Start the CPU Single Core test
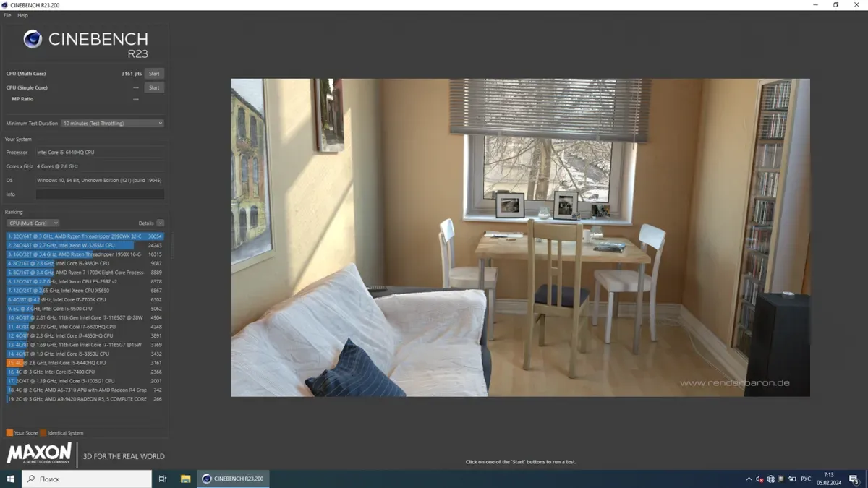The height and width of the screenshot is (488, 868). pos(154,87)
